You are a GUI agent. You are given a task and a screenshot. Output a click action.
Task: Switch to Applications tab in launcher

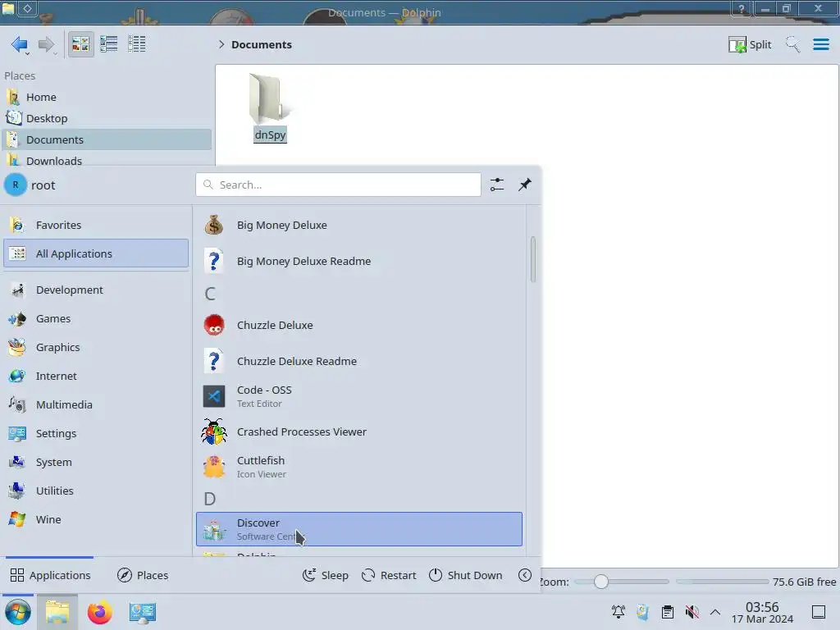50,575
